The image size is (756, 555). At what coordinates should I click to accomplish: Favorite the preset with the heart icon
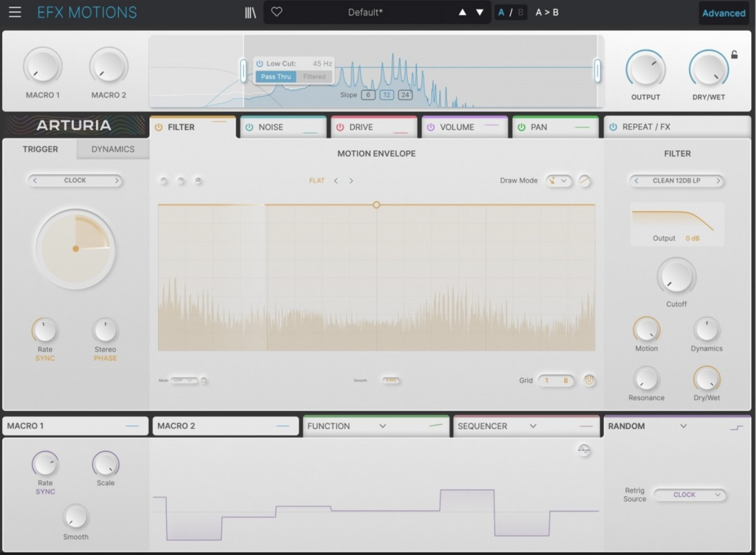(277, 12)
